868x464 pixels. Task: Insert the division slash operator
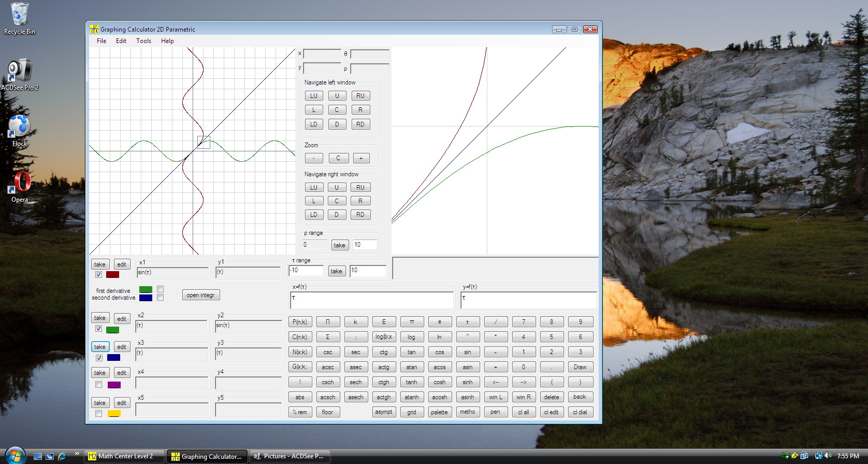[x=496, y=322]
